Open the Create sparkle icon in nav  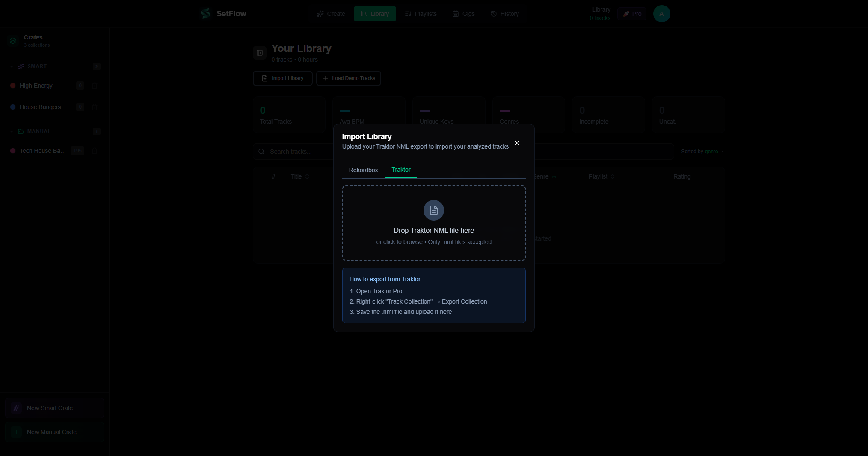pos(320,14)
